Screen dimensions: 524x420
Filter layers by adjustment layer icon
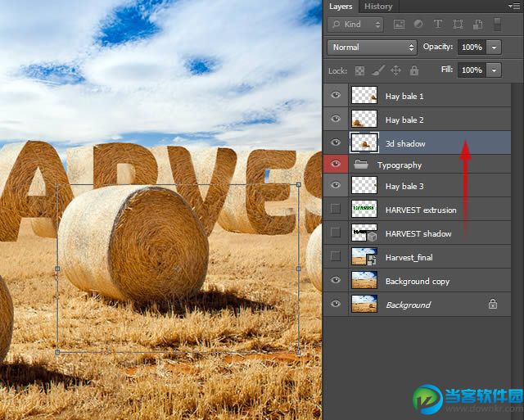click(x=418, y=24)
